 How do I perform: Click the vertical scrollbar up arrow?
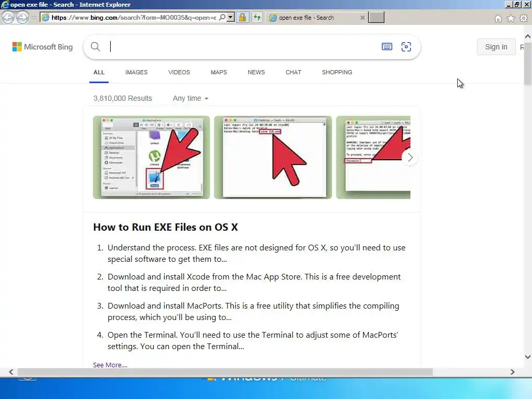tap(528, 36)
